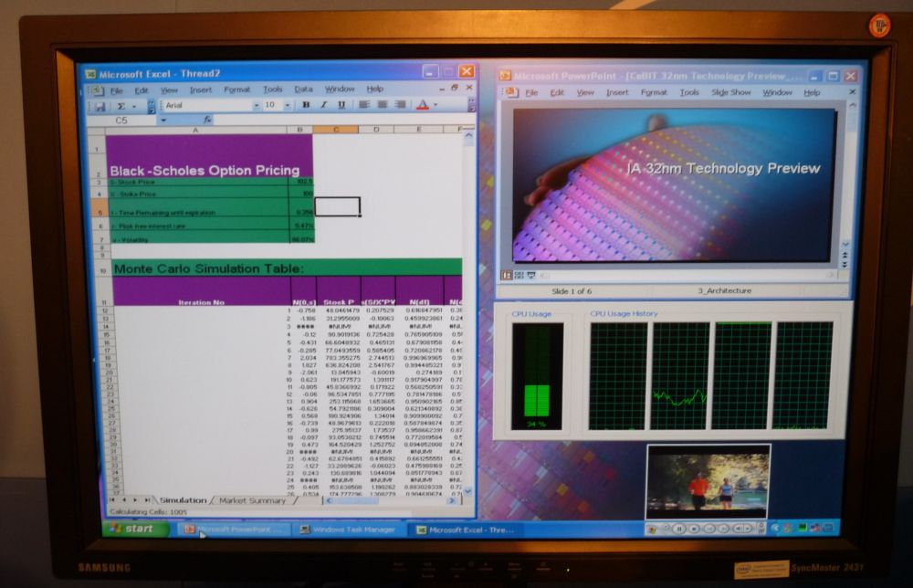The image size is (913, 588).
Task: Start slide show from PowerPoint view icon
Action: click(531, 275)
